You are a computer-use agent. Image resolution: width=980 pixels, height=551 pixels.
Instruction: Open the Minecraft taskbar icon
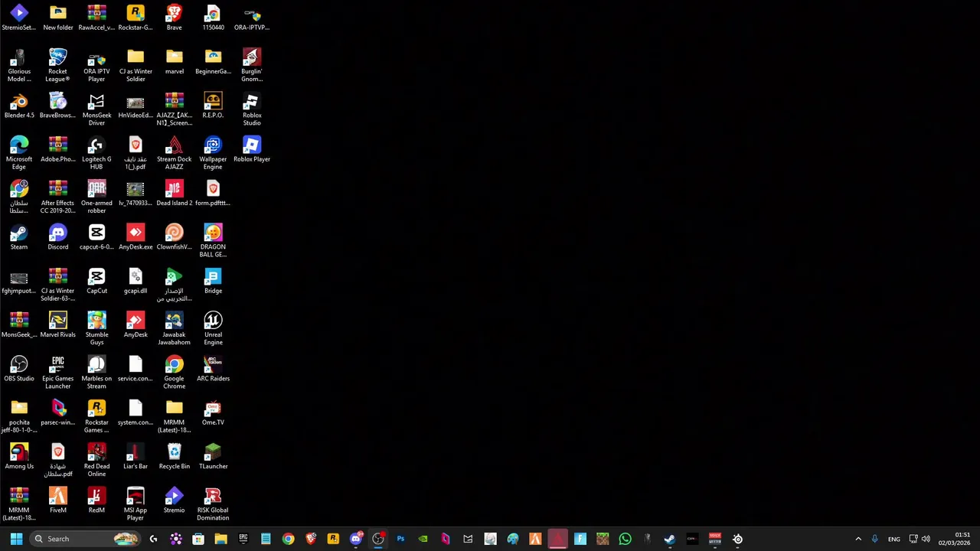[603, 539]
